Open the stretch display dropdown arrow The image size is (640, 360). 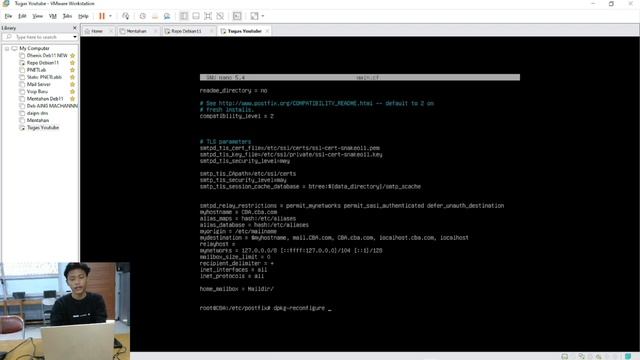coord(263,16)
